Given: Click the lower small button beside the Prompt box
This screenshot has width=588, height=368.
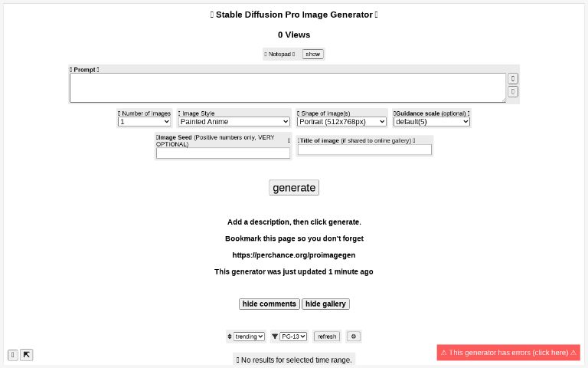Looking at the screenshot, I should [x=513, y=91].
